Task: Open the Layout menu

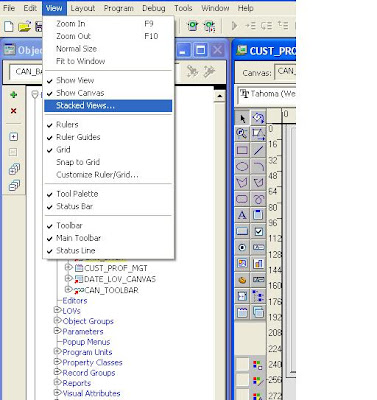Action: pos(83,8)
